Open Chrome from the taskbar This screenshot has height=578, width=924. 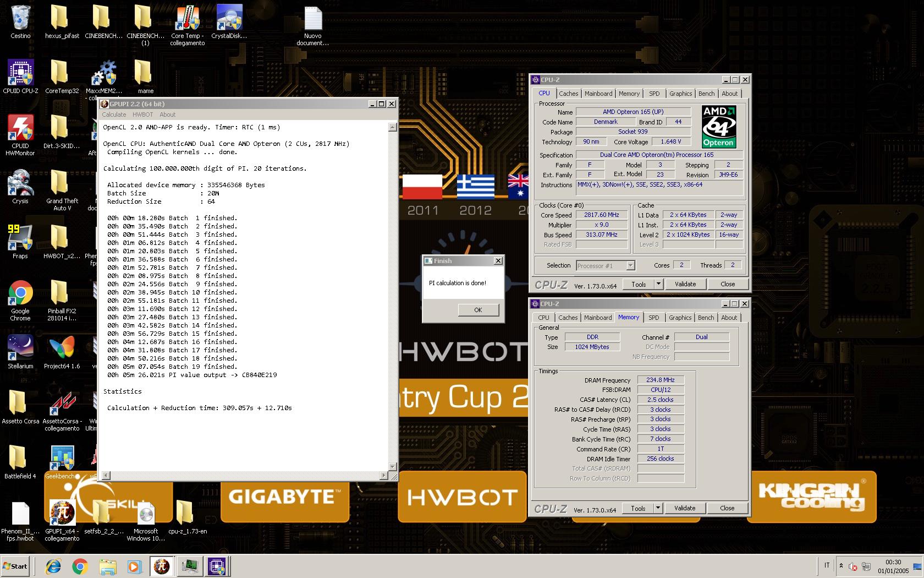80,566
